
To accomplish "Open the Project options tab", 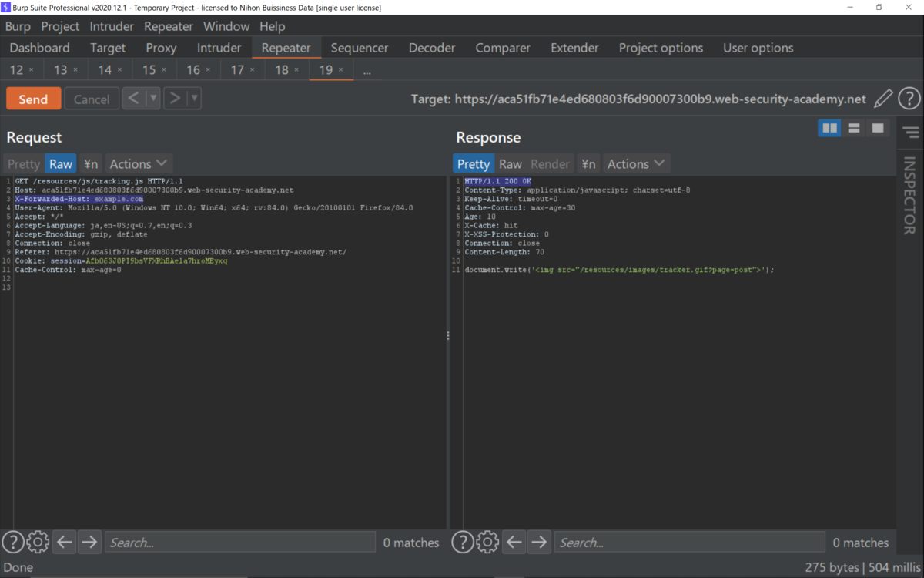I will click(661, 48).
